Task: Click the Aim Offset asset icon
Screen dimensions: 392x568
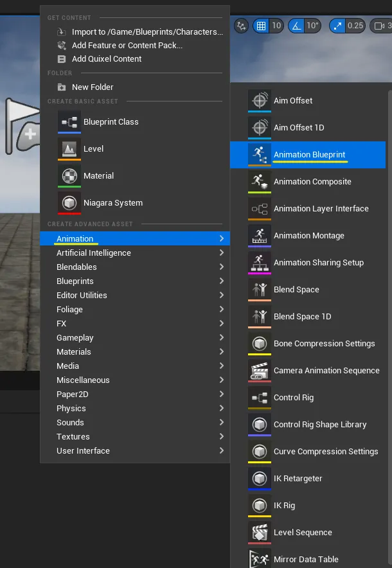Action: (260, 100)
